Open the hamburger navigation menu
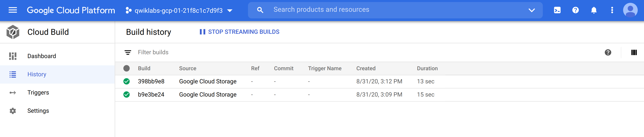Image resolution: width=644 pixels, height=137 pixels. (x=13, y=10)
